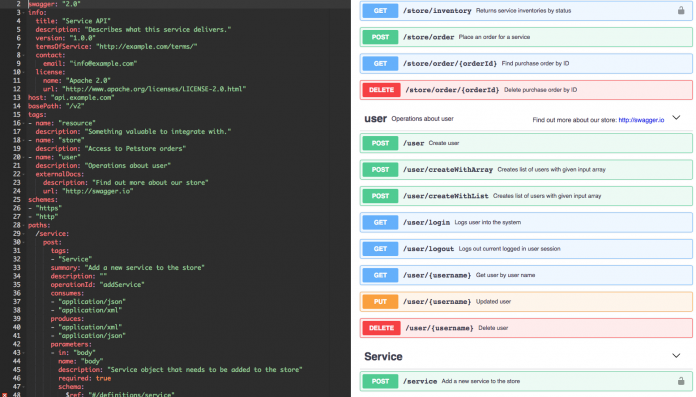
Task: Open GET /store/order/{orderId} operation
Action: point(526,64)
